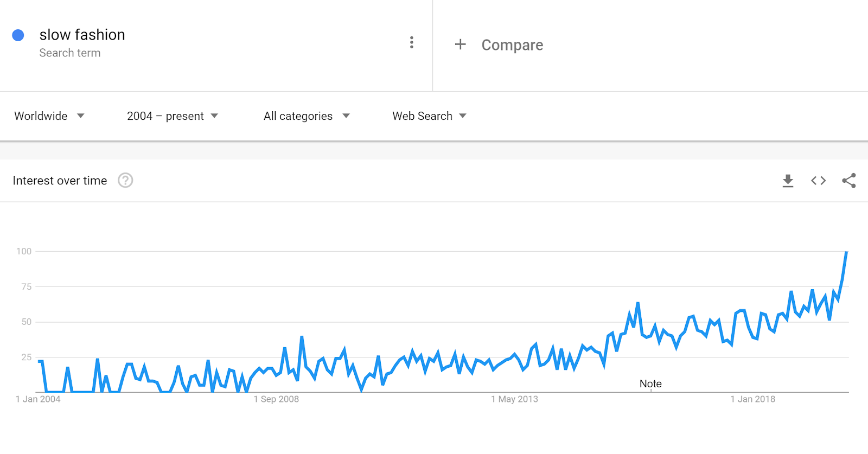
Task: Open the 2004 – present date range dropdown
Action: pyautogui.click(x=173, y=116)
